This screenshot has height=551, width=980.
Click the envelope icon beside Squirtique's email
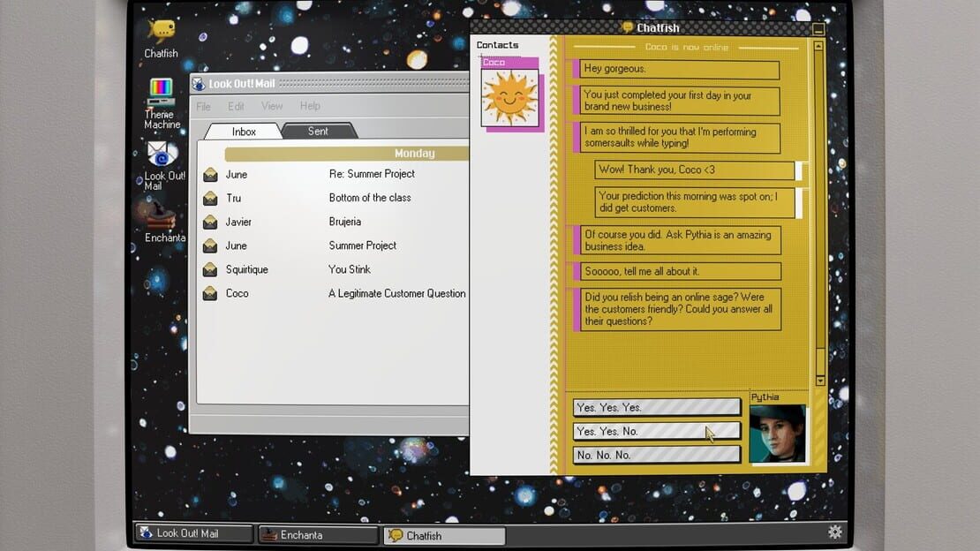point(210,269)
